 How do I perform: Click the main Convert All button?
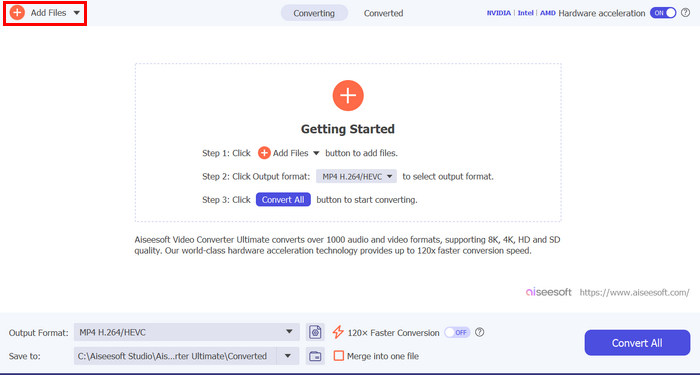coord(637,343)
